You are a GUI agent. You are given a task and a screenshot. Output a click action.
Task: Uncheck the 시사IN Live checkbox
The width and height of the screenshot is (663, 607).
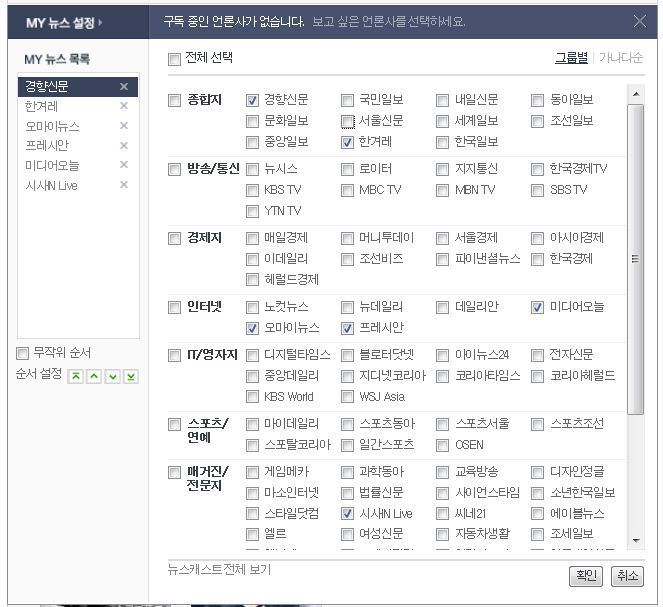(347, 514)
